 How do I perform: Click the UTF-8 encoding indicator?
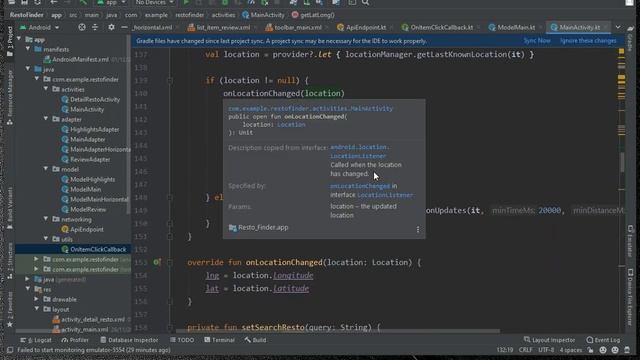[x=546, y=350]
